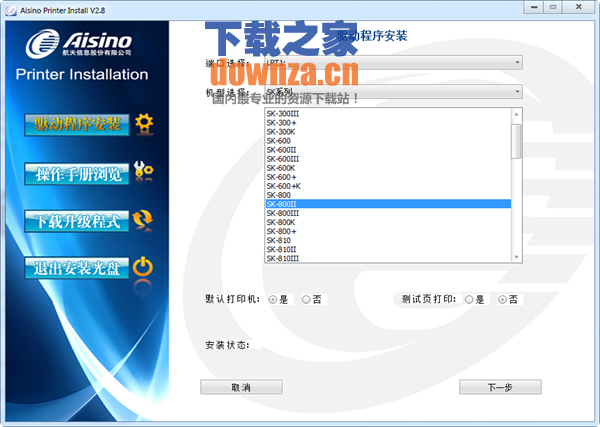This screenshot has height=427, width=600.
Task: Select SK-300K in model list
Action: (388, 132)
